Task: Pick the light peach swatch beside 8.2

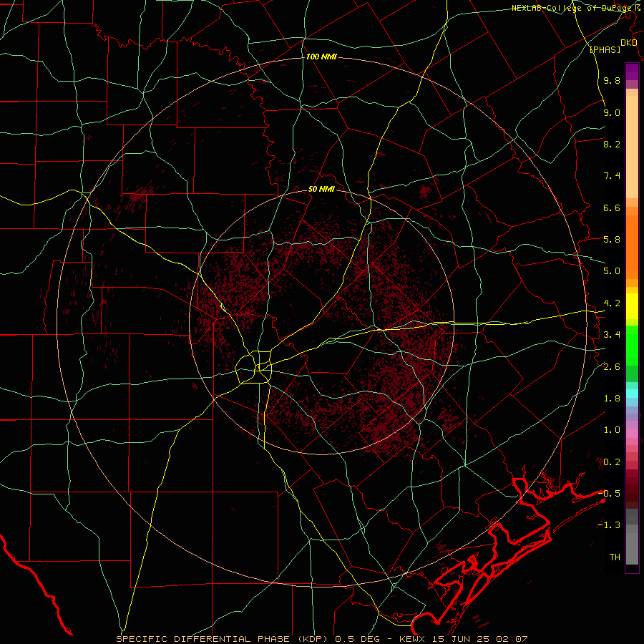Action: click(x=632, y=147)
